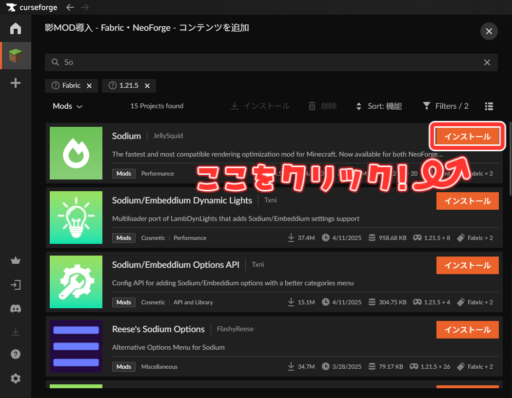
Task: Install Reese's Sodium Options
Action: pyautogui.click(x=467, y=330)
